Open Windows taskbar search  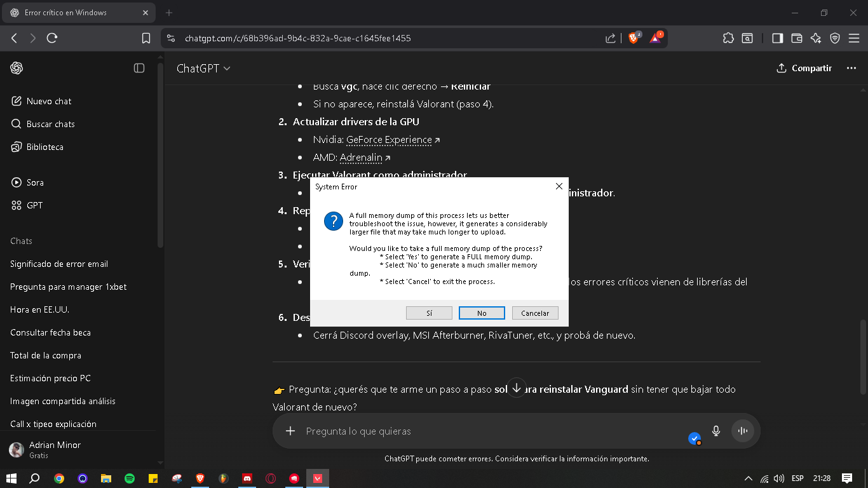point(35,478)
